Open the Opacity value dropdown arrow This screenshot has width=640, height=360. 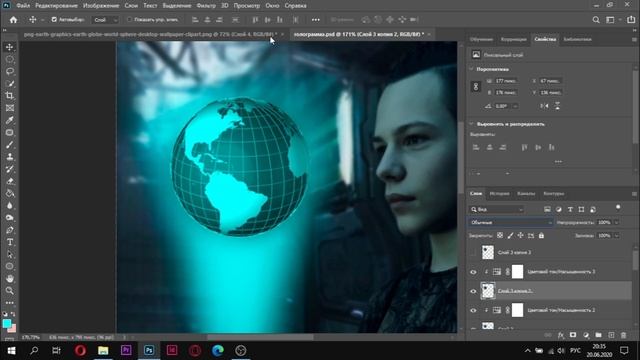pos(616,222)
